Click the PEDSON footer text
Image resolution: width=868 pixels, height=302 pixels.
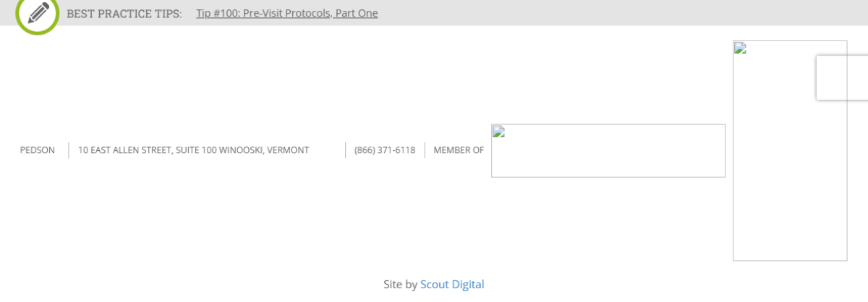[x=38, y=150]
